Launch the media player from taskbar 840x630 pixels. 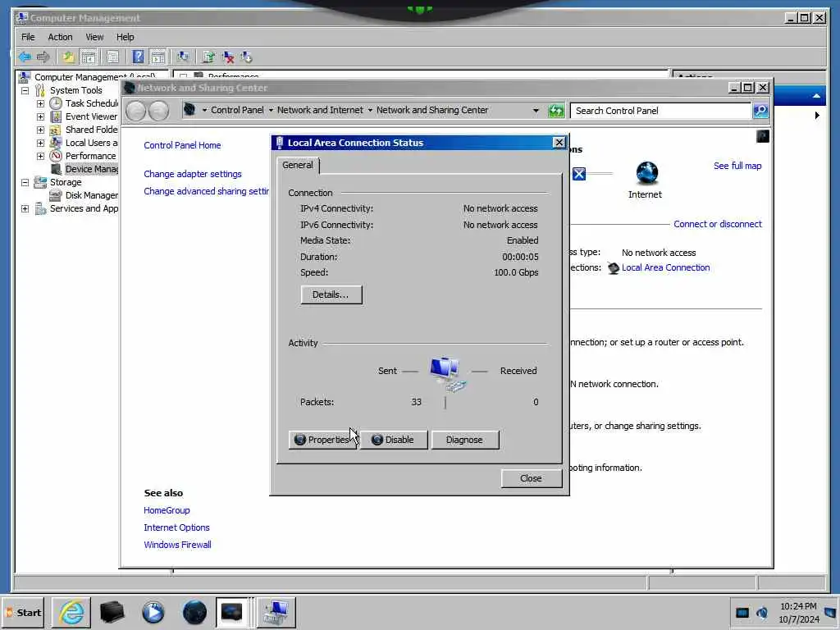(x=153, y=612)
